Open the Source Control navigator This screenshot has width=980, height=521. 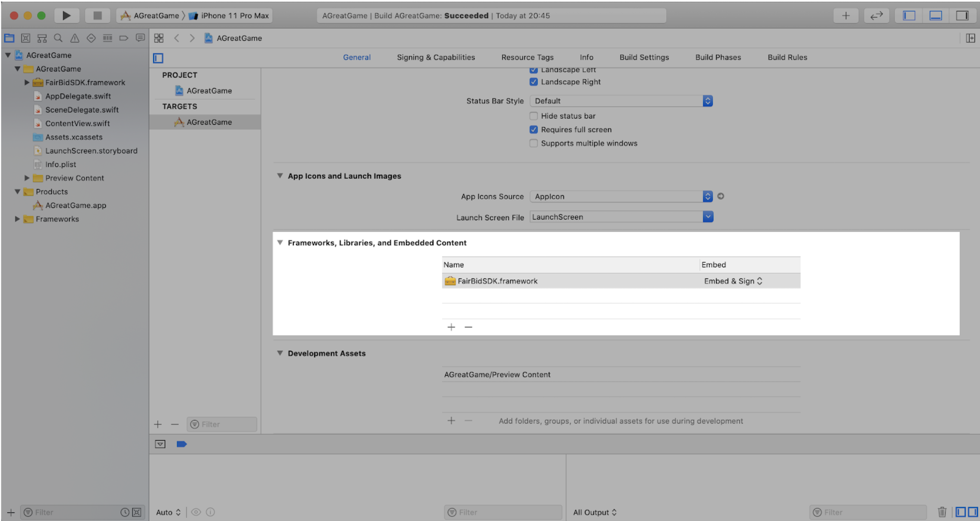pos(26,38)
